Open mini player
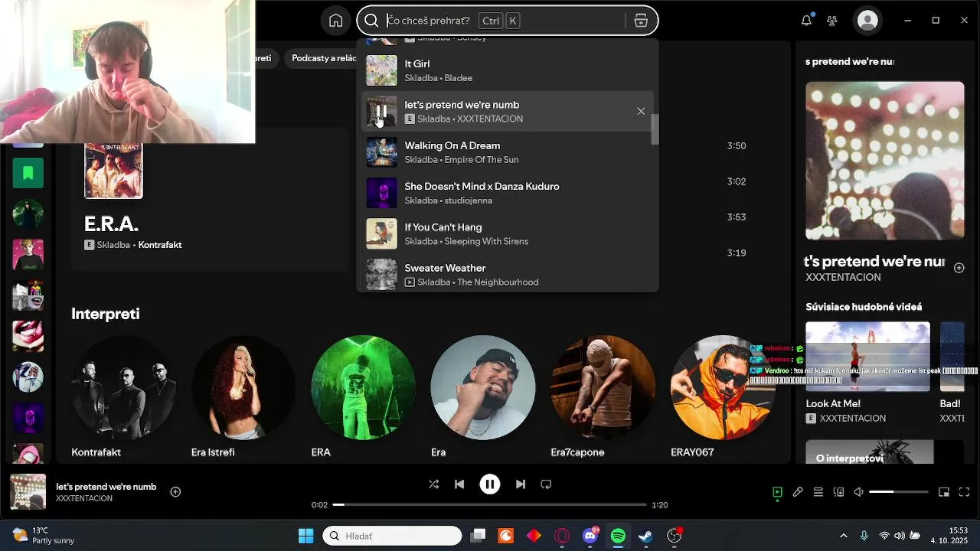 [944, 492]
